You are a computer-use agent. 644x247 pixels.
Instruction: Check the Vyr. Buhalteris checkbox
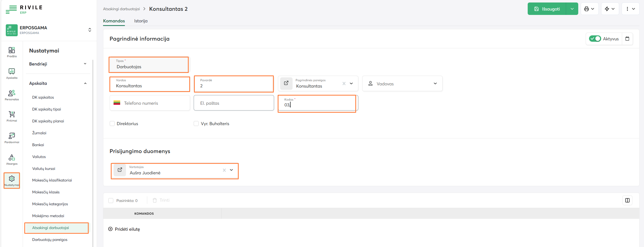pos(196,123)
